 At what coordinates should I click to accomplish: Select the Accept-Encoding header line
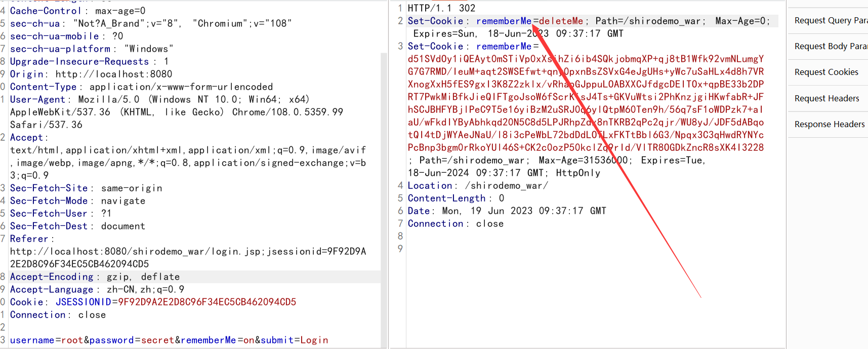point(52,277)
